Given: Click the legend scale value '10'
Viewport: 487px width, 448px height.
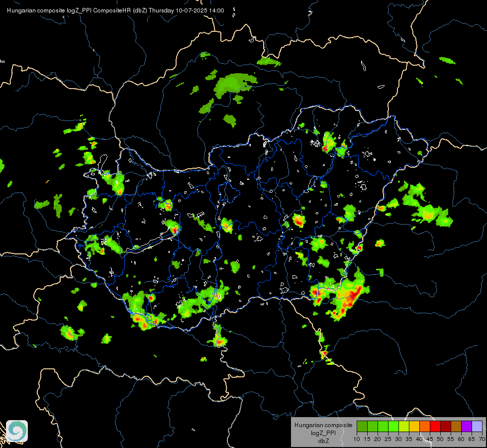Looking at the screenshot, I should point(357,440).
